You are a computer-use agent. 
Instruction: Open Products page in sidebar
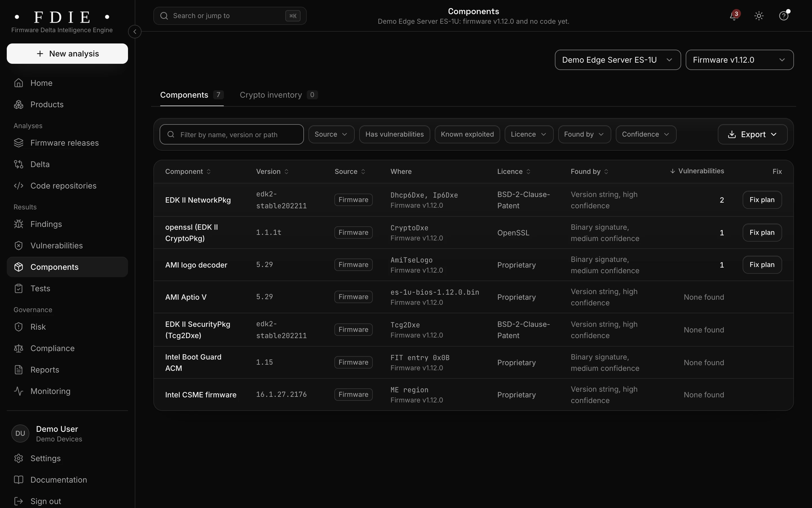click(67, 104)
